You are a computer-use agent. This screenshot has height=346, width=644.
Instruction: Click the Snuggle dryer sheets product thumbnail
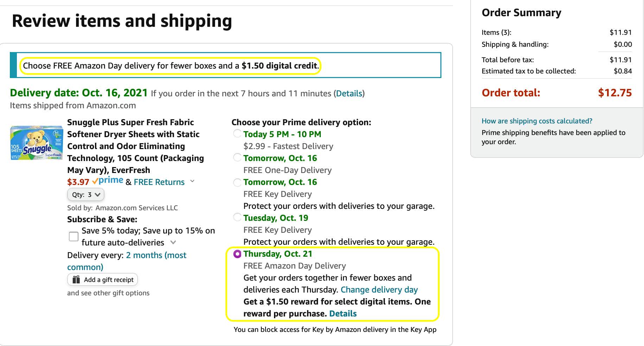[x=37, y=142]
